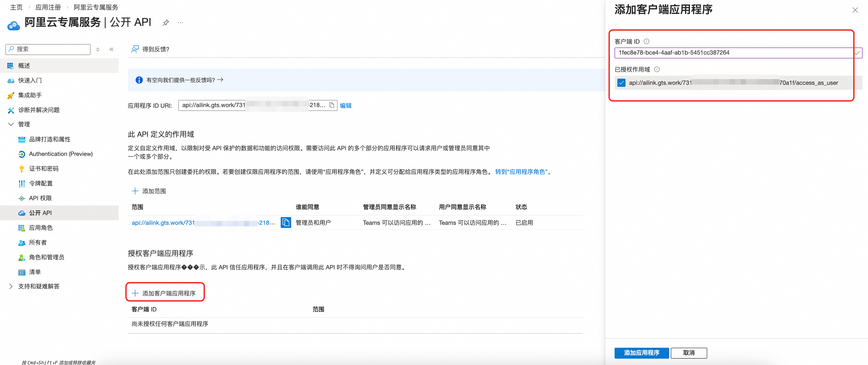The image size is (868, 365).
Task: Collapse the sidebar with double-chevron icon
Action: [x=111, y=49]
